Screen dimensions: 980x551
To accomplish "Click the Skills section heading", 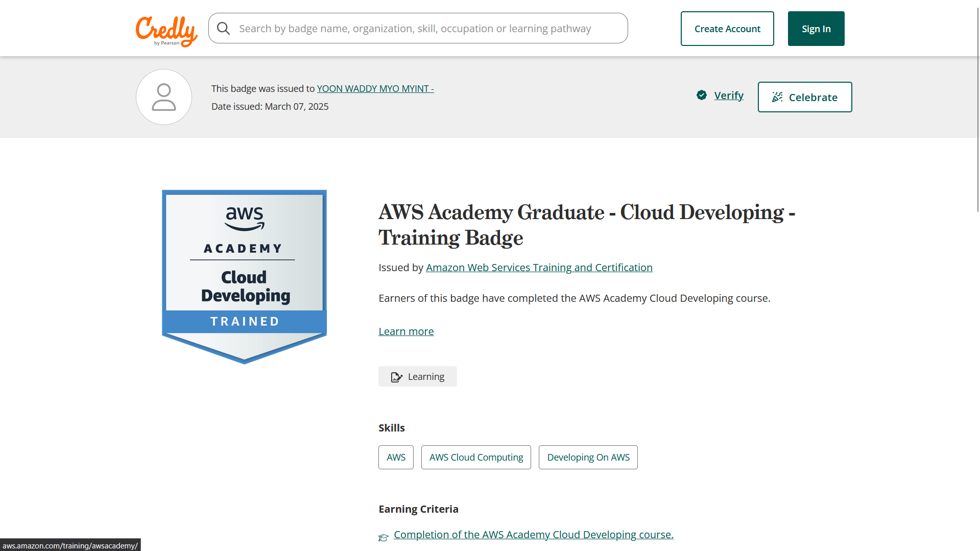I will (392, 428).
